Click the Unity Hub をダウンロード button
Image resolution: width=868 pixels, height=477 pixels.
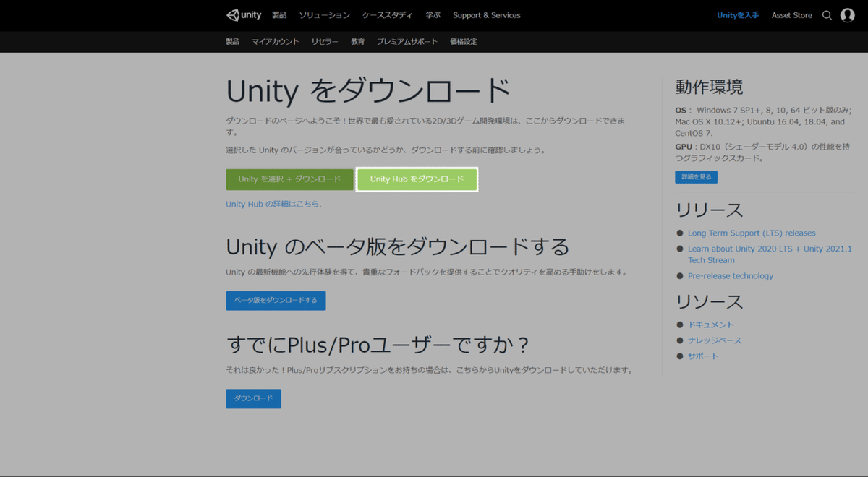point(417,179)
